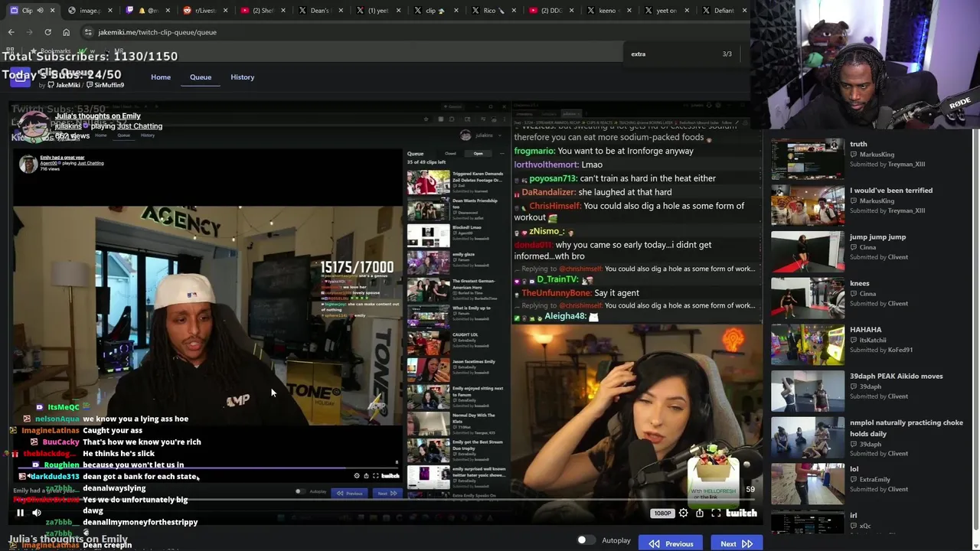The width and height of the screenshot is (980, 551).
Task: Click the 'knees' clip title text
Action: coord(859,283)
